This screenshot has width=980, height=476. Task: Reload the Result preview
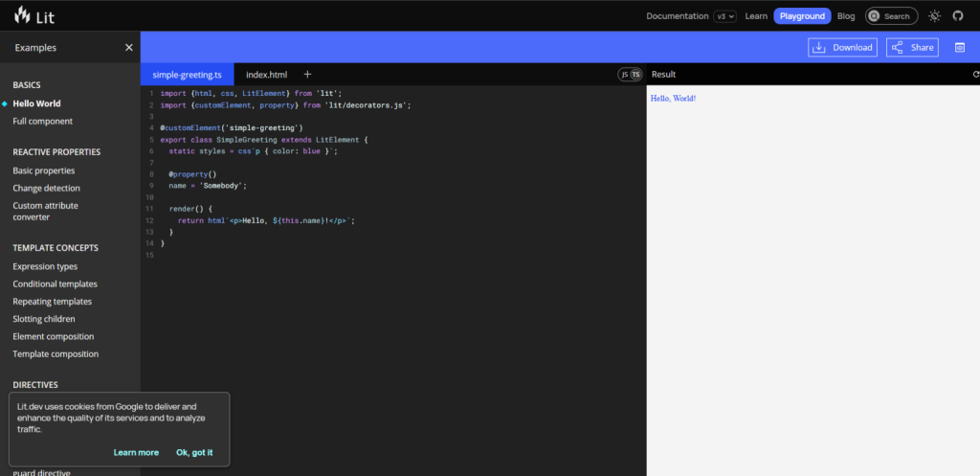(975, 75)
